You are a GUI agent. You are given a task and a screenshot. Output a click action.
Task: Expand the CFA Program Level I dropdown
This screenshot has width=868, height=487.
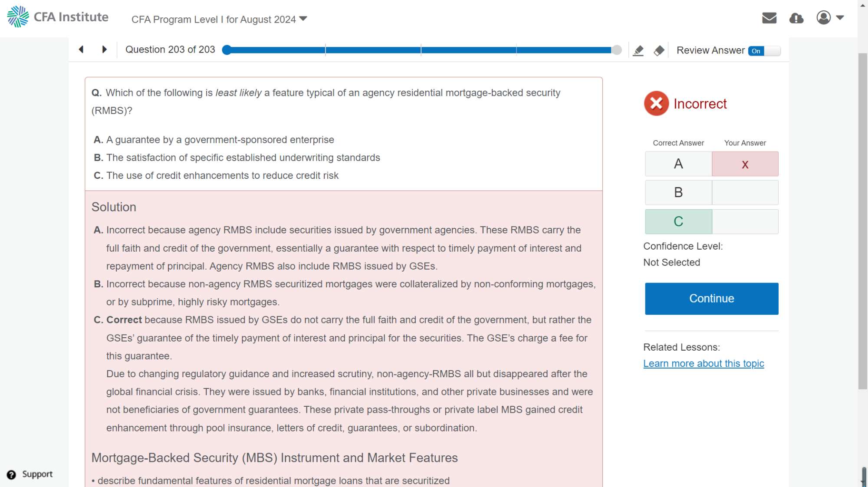[219, 19]
